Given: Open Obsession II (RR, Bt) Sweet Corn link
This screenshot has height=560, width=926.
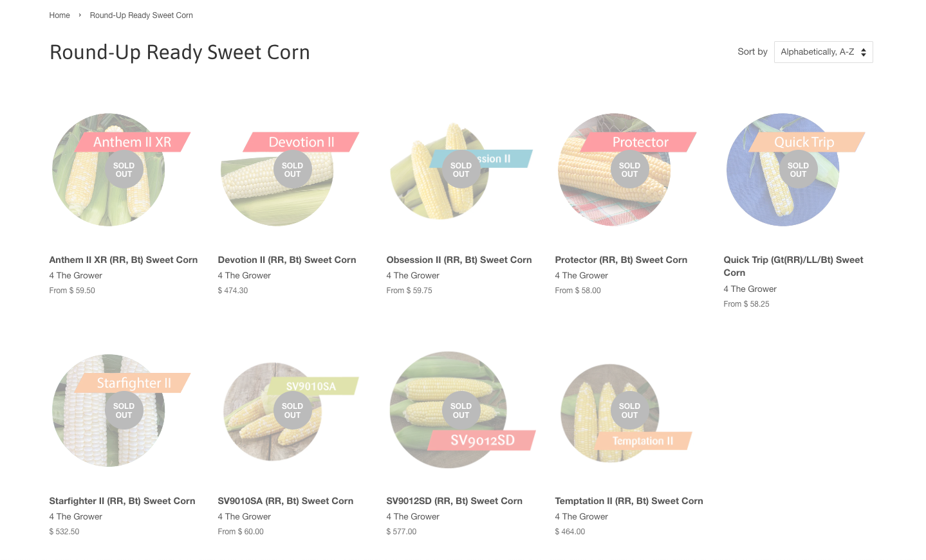Looking at the screenshot, I should [x=459, y=260].
